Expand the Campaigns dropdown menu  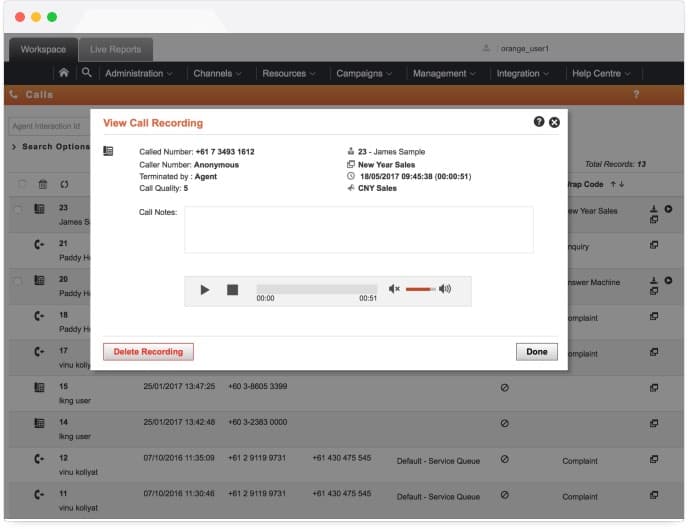(x=365, y=73)
